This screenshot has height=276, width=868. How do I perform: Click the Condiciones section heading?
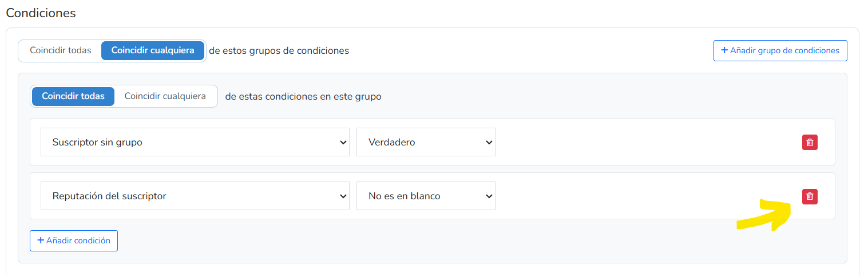(x=41, y=13)
